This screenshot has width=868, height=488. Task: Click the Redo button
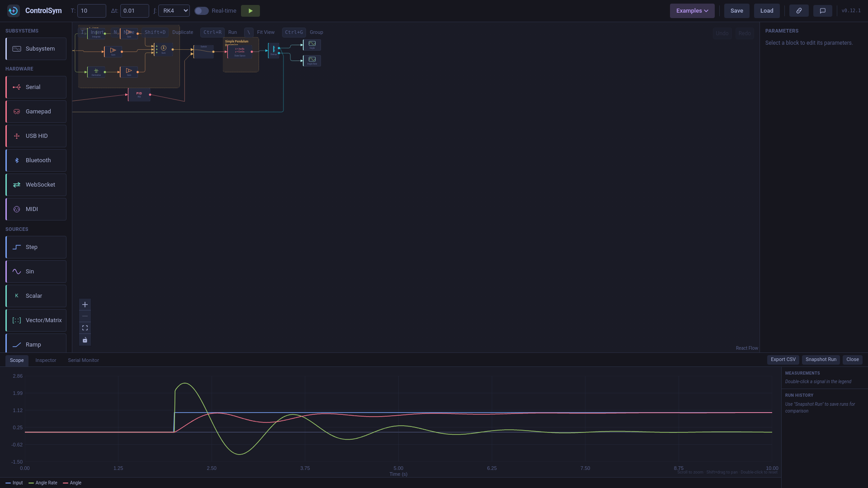(744, 33)
